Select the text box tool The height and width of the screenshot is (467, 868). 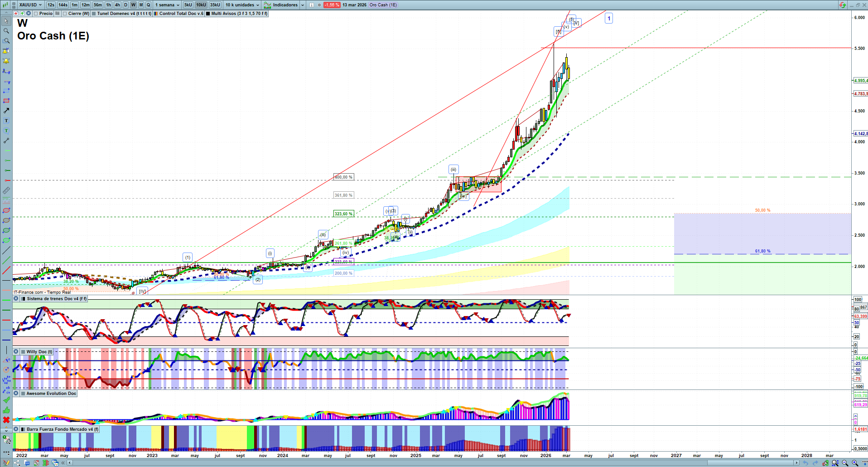[6, 121]
